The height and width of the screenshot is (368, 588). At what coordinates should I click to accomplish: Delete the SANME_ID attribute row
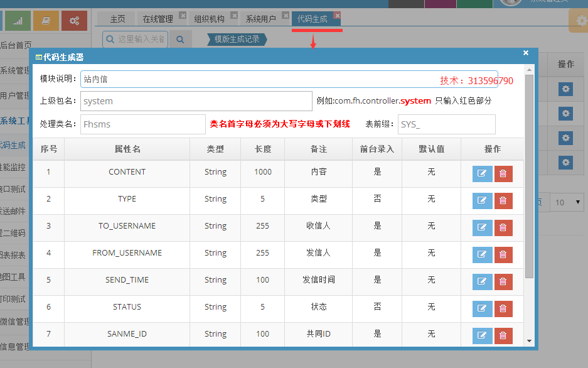tap(503, 335)
